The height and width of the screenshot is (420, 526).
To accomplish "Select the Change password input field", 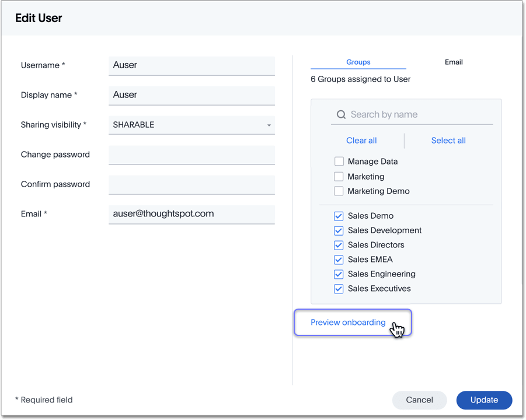I will click(191, 155).
